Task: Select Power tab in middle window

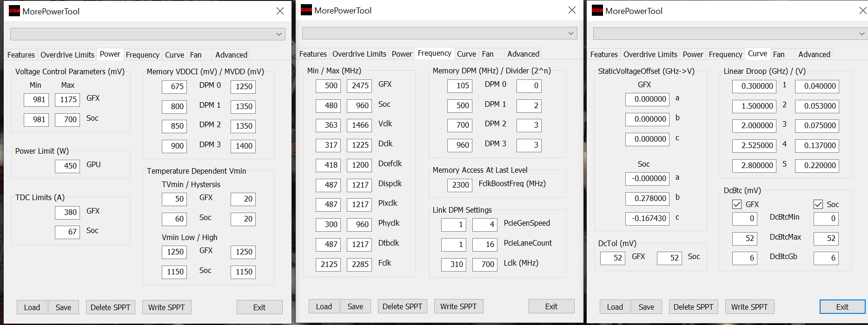Action: [x=402, y=54]
